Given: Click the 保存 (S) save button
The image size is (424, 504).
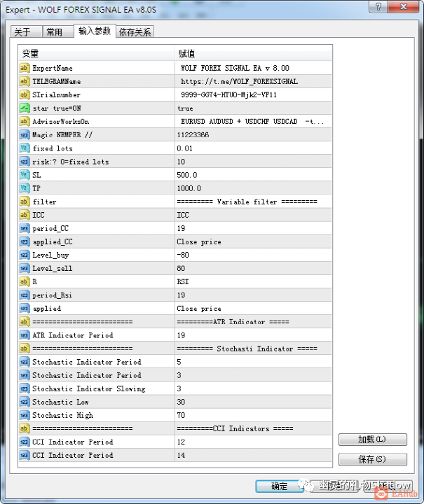Looking at the screenshot, I should click(x=373, y=459).
